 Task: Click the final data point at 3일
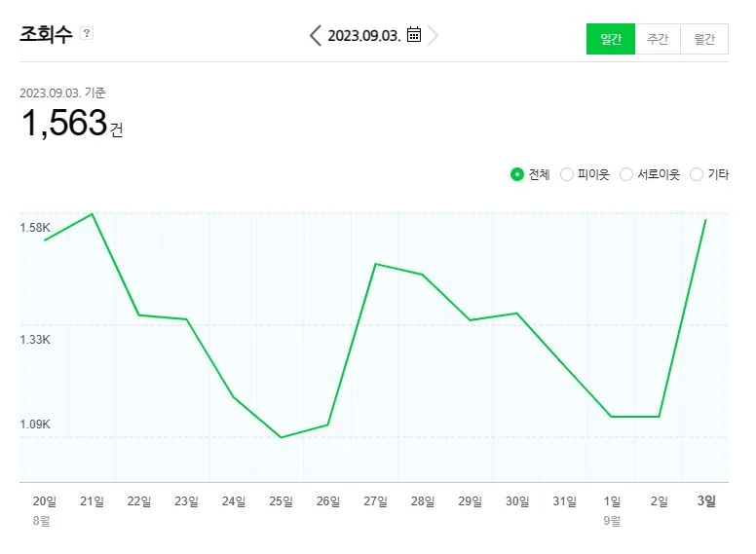tap(705, 220)
